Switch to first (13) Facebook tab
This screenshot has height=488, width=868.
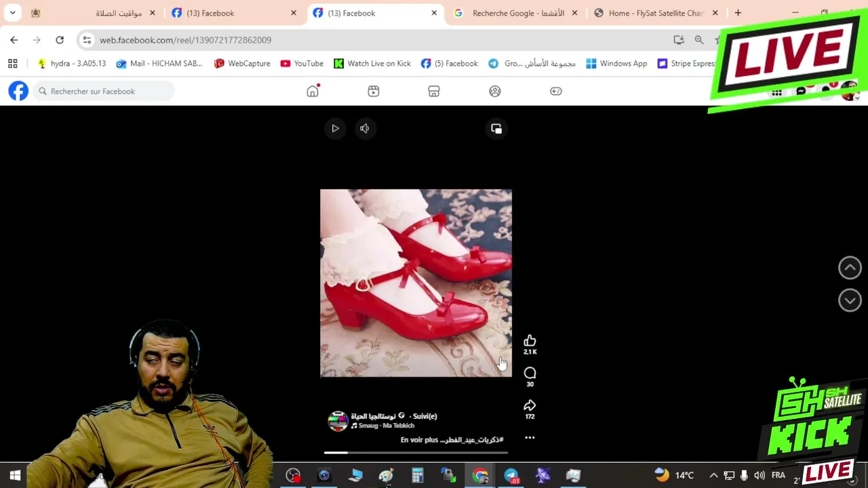[x=234, y=13]
